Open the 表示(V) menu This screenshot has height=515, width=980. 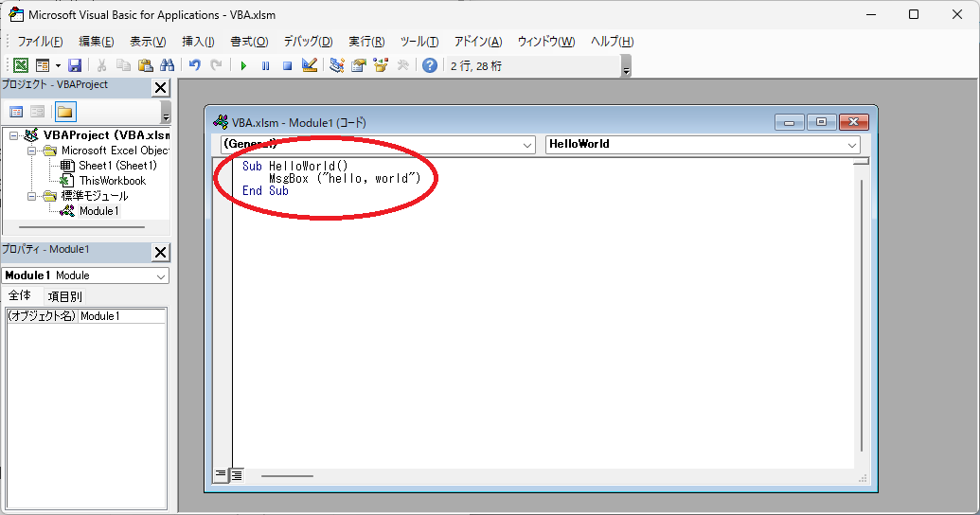(148, 42)
